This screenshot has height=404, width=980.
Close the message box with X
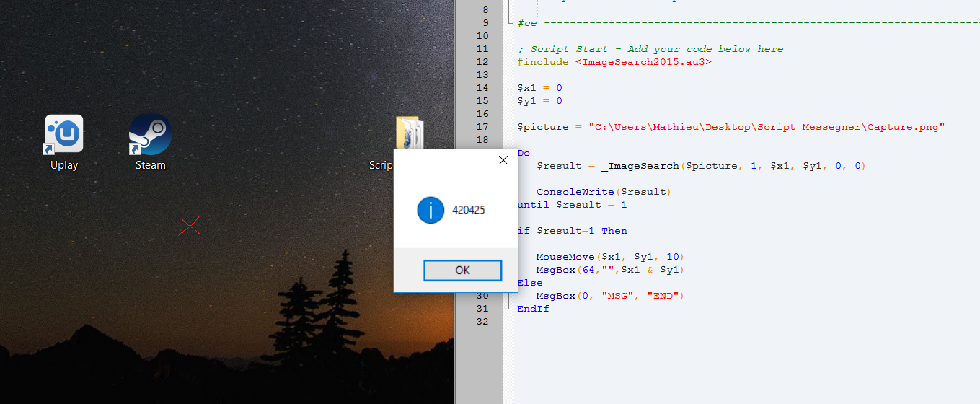point(503,160)
